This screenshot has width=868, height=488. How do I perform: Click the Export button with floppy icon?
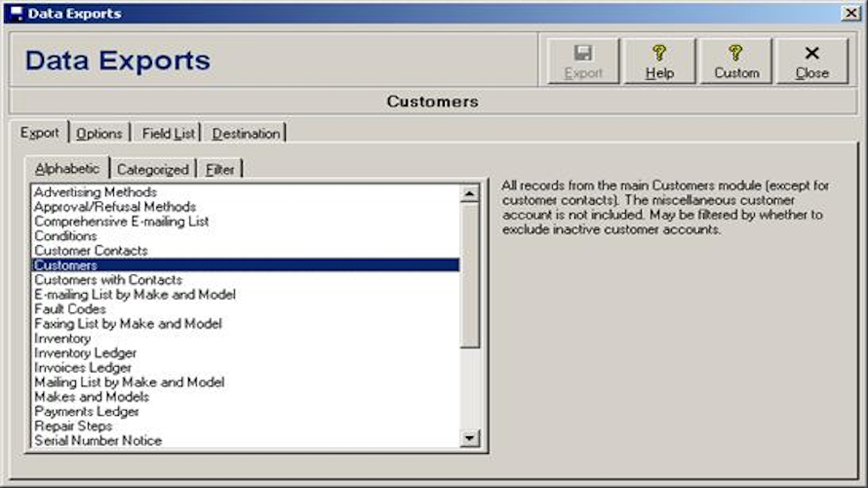tap(583, 61)
